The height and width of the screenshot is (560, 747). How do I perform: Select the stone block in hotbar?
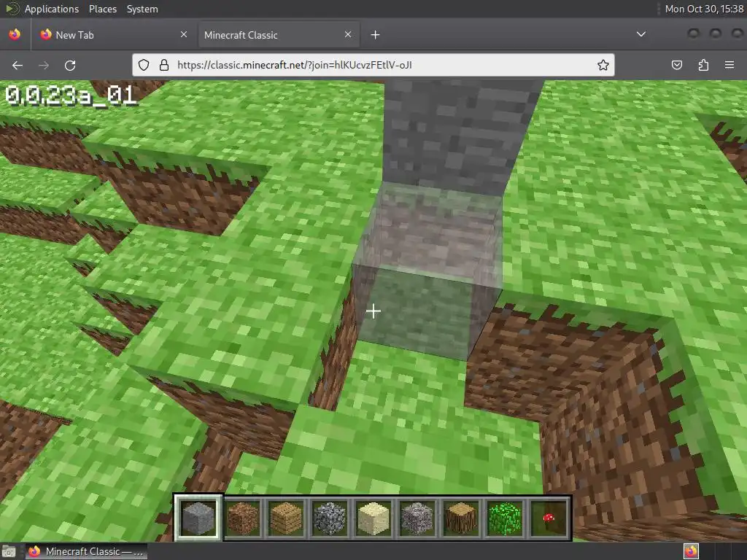[x=198, y=518]
